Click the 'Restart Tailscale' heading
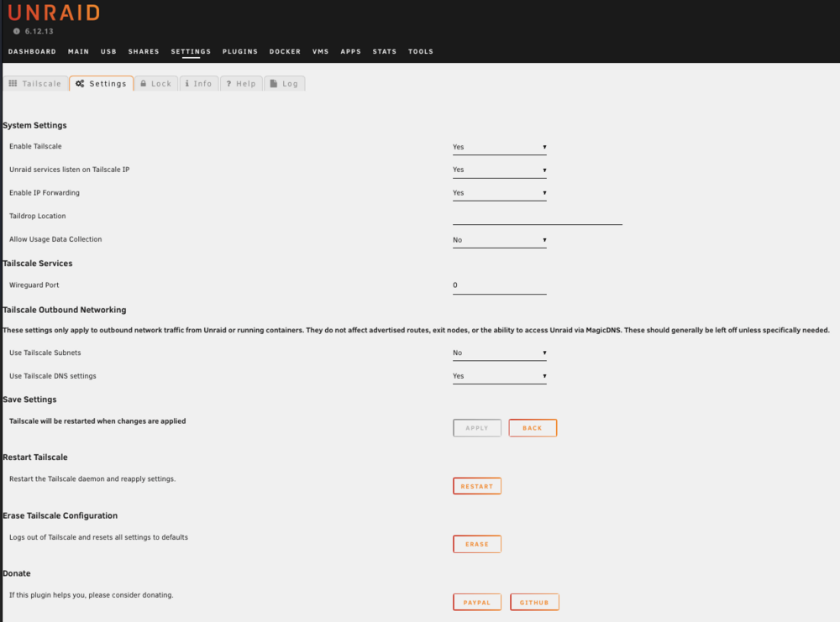The height and width of the screenshot is (622, 840). click(35, 457)
